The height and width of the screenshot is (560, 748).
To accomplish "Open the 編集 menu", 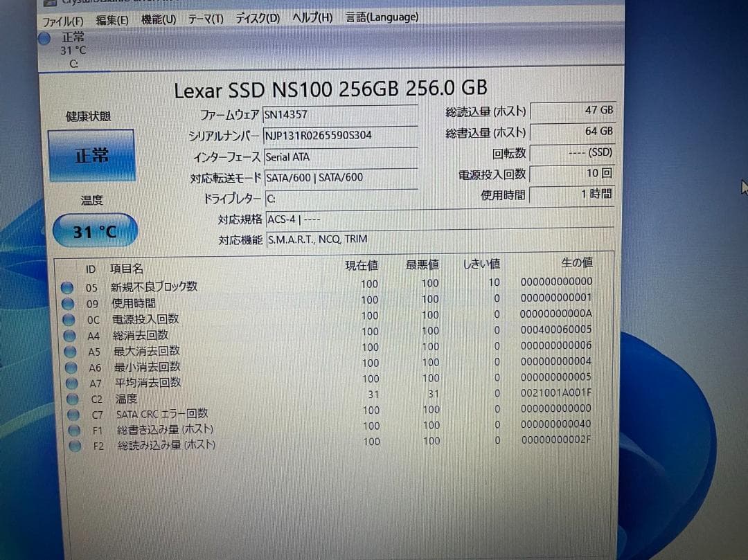I will [112, 21].
